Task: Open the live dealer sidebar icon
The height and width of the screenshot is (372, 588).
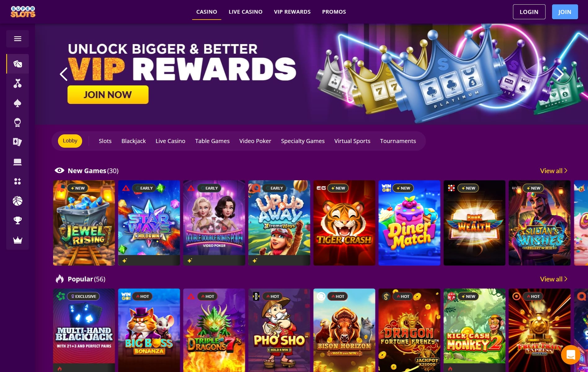Action: pyautogui.click(x=18, y=123)
